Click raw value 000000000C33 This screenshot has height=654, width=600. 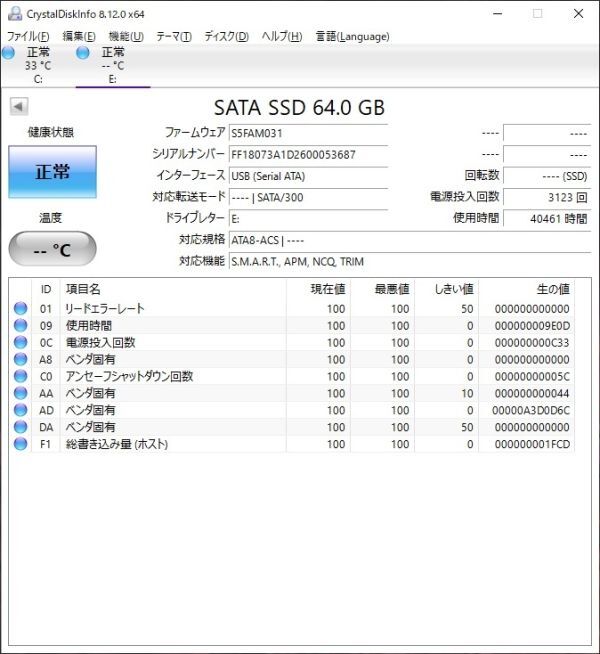(532, 342)
